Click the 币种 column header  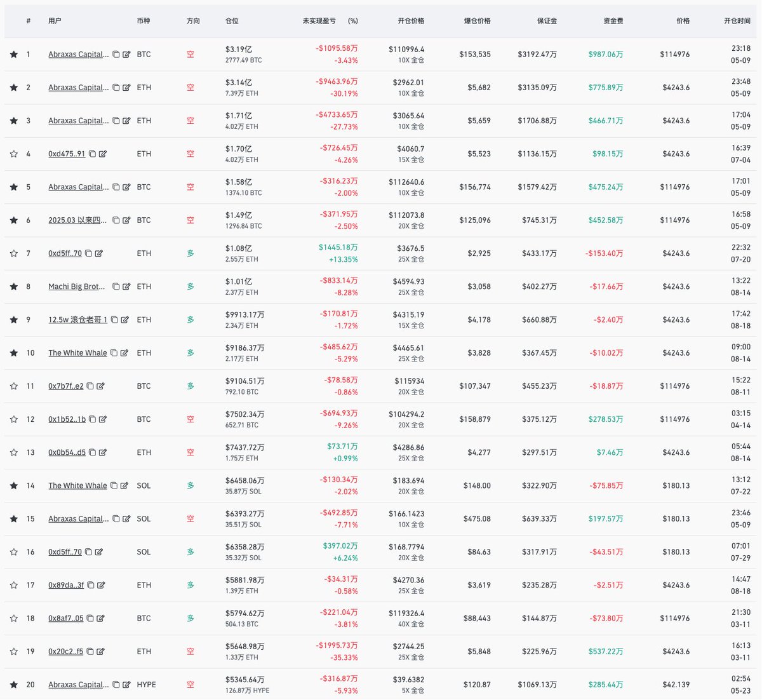(144, 21)
